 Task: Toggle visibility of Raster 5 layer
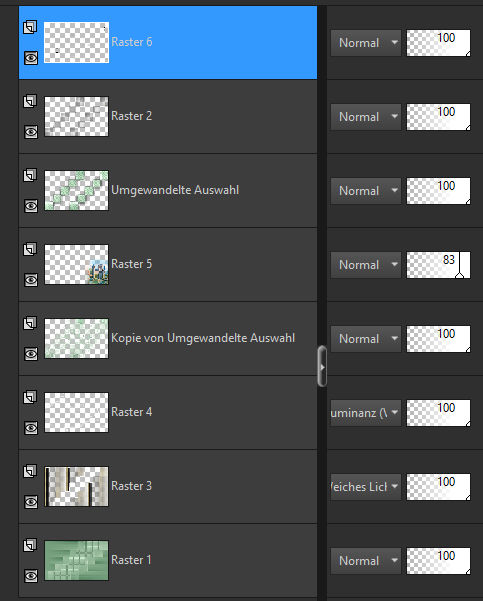[x=31, y=280]
